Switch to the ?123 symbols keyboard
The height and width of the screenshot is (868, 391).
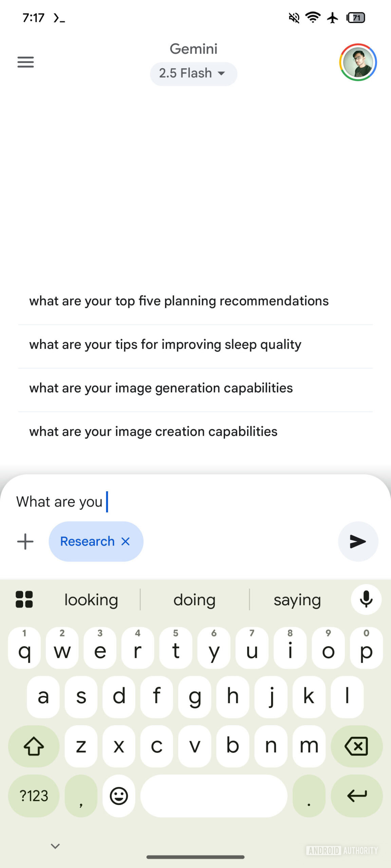[x=34, y=796]
